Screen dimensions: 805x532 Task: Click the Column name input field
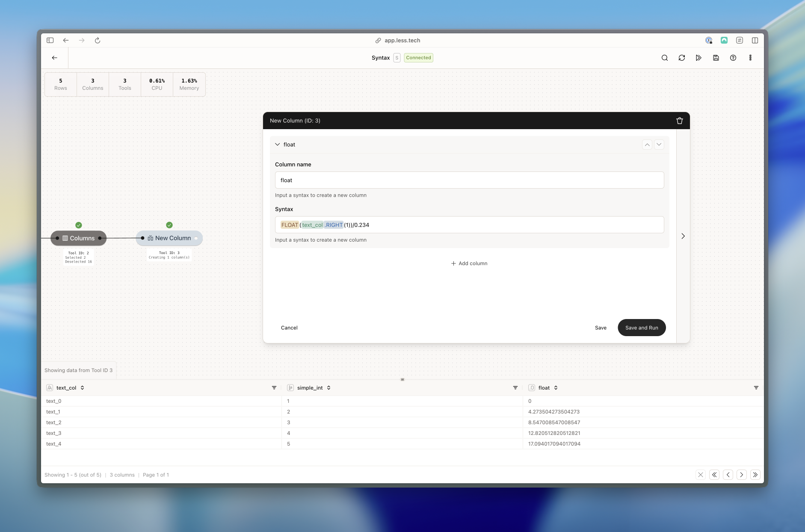click(x=469, y=180)
